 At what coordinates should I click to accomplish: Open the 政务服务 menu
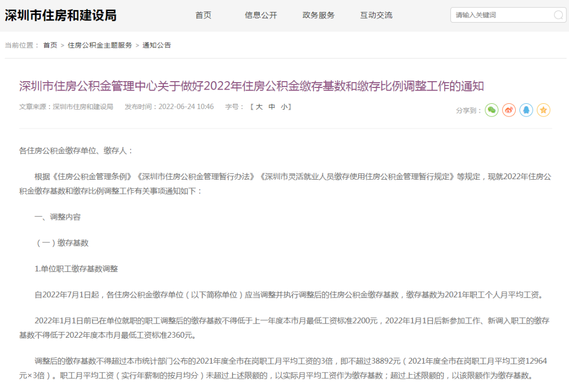pyautogui.click(x=319, y=15)
